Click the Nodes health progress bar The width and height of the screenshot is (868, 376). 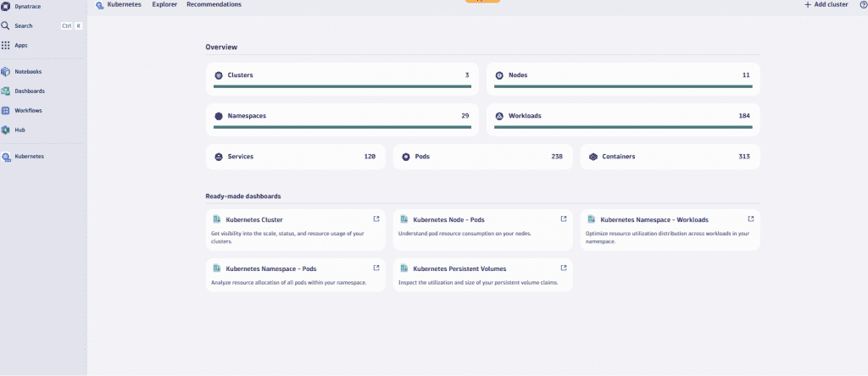click(x=623, y=86)
